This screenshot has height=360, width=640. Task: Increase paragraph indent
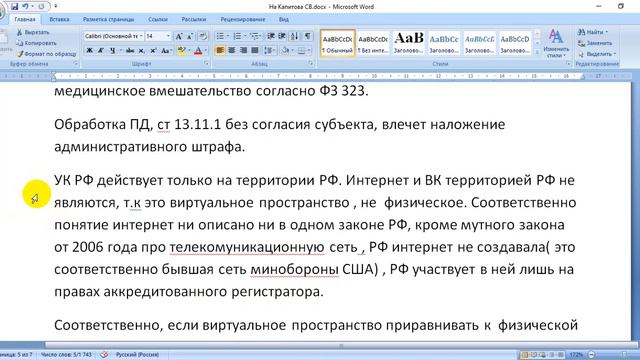point(282,36)
